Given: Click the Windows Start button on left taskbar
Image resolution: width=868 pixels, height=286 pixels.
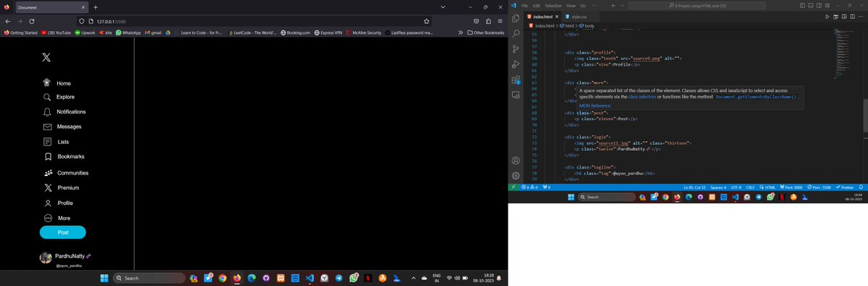Looking at the screenshot, I should (103, 278).
